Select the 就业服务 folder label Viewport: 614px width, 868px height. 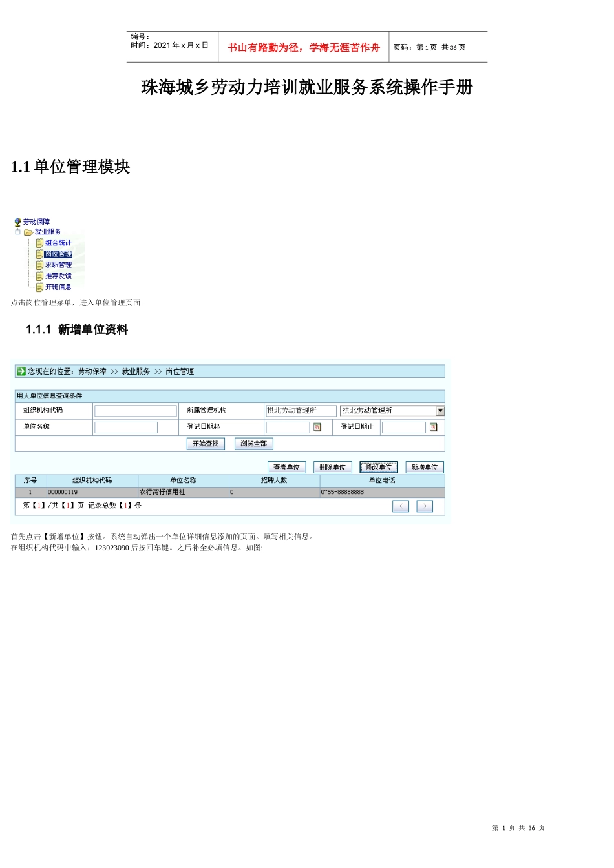(48, 232)
